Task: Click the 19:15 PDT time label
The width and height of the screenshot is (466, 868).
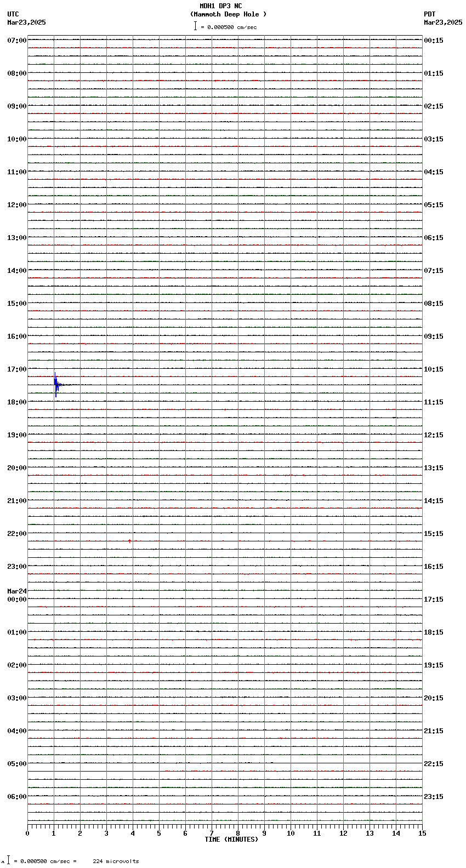Action: pyautogui.click(x=434, y=665)
